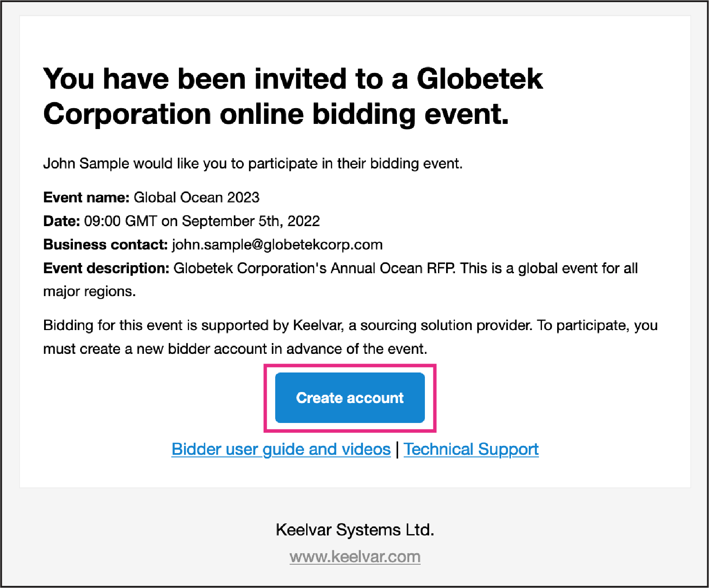Visit the www.keelvar.com footer link
709x588 pixels.
[x=355, y=557]
